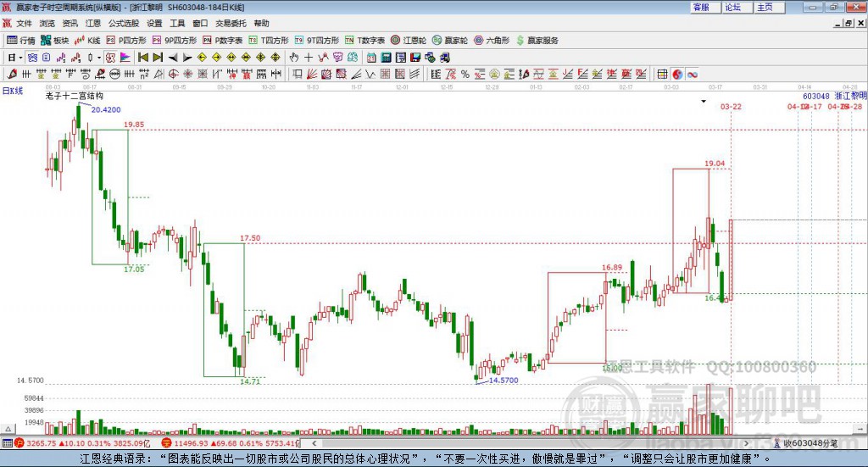Open the 帮助 menu
Viewport: 868px width, 467px height.
pyautogui.click(x=261, y=23)
